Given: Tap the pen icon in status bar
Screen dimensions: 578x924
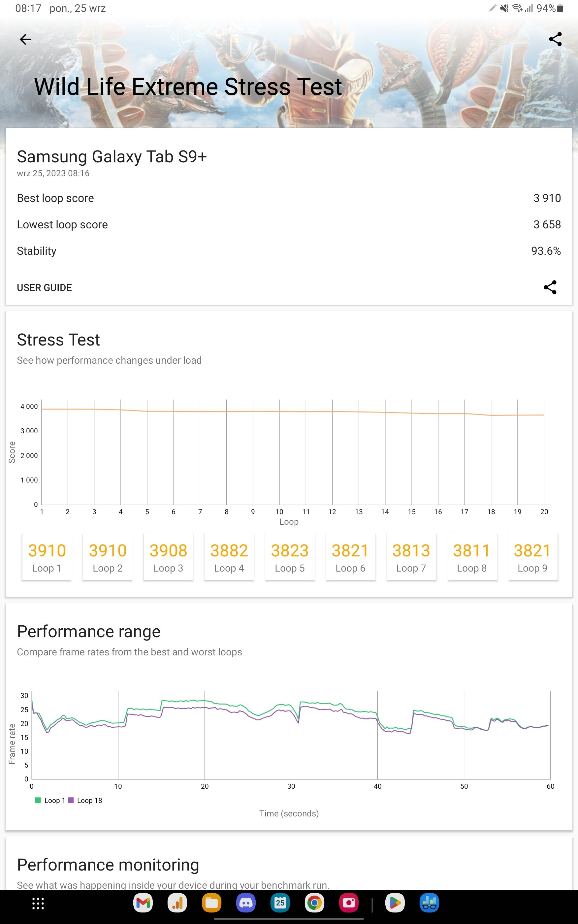Looking at the screenshot, I should coord(492,8).
